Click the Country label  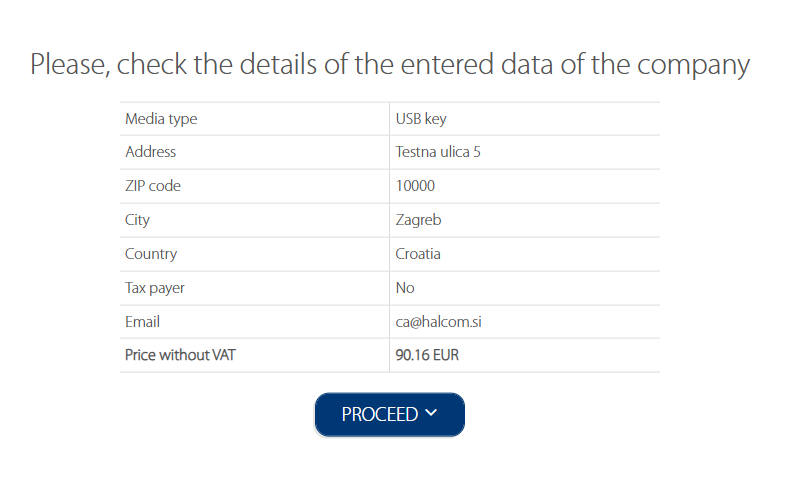point(151,254)
